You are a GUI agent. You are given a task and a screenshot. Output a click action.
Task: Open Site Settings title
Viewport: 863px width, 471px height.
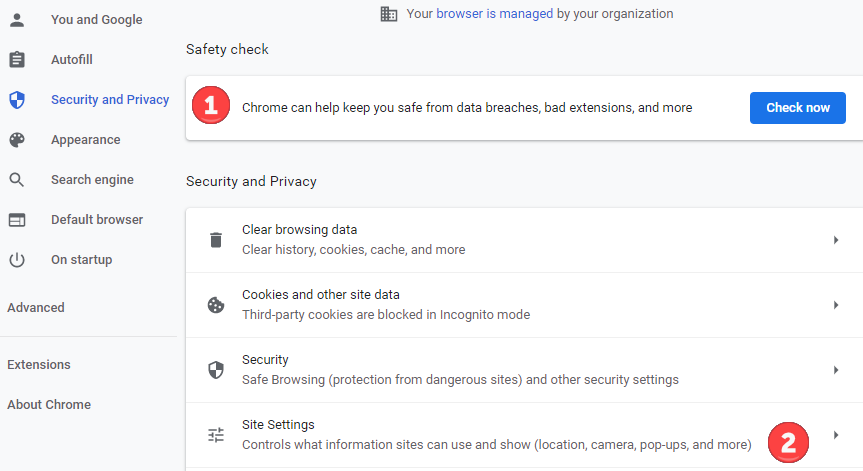[278, 425]
